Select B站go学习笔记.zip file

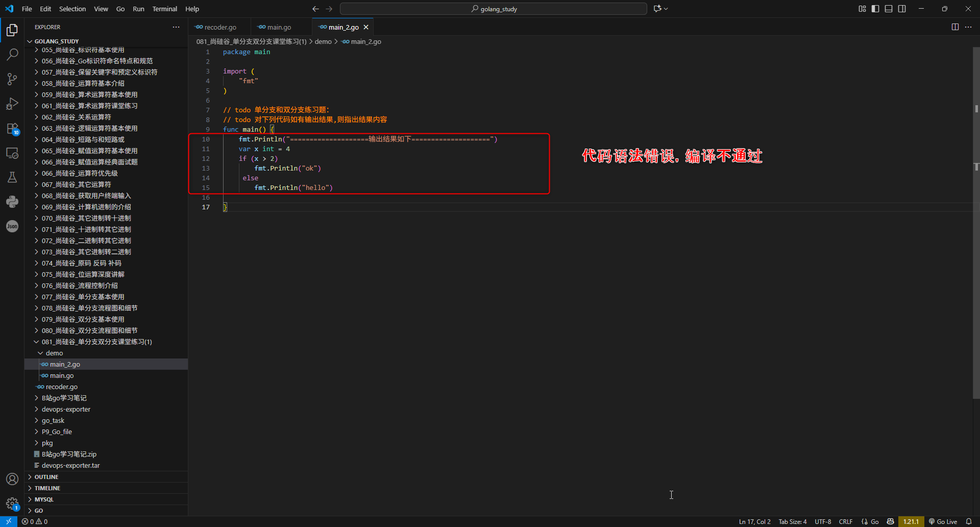[106, 454]
